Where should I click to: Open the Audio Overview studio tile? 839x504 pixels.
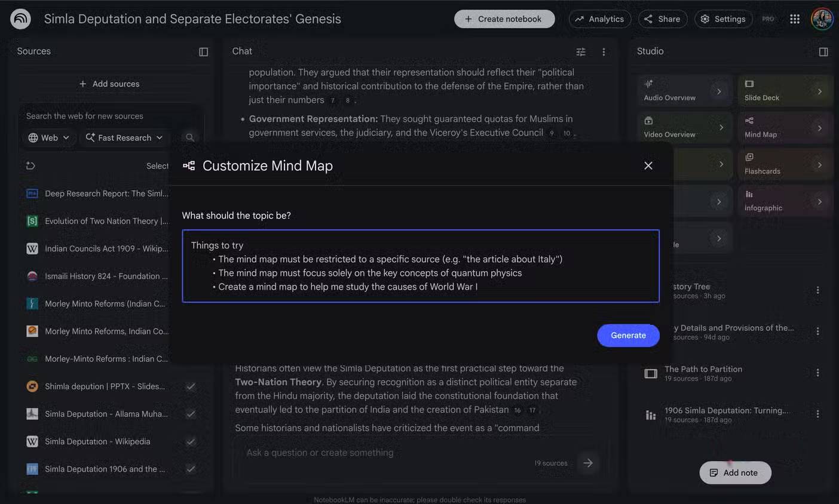[685, 91]
